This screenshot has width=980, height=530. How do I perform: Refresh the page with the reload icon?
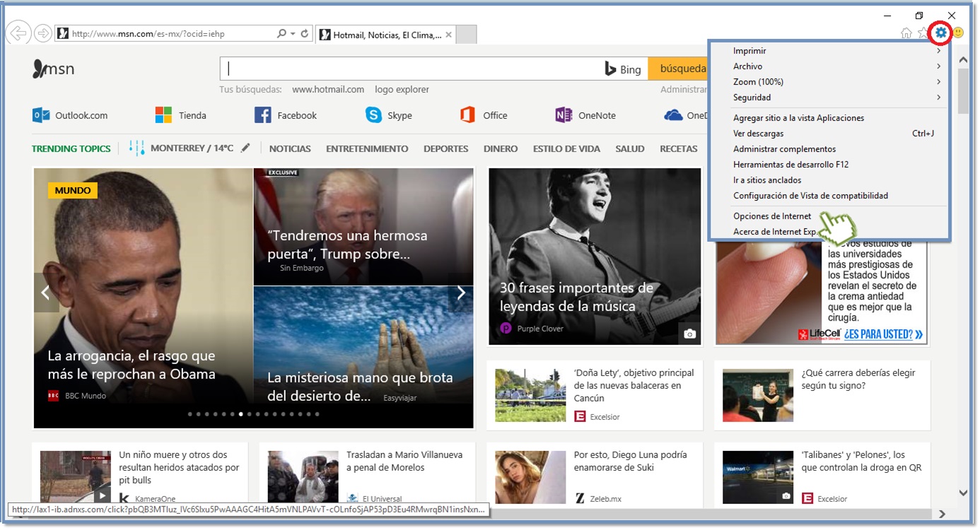[305, 33]
